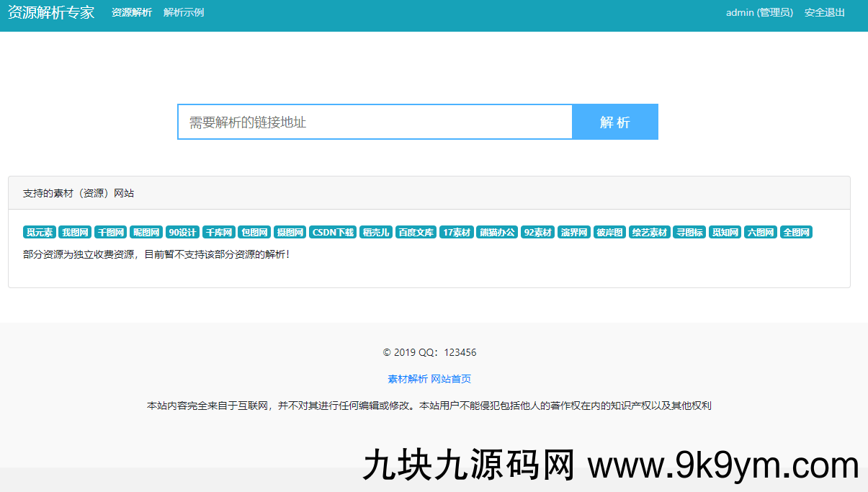This screenshot has width=868, height=492.
Task: Click the 解析 submit button
Action: (x=614, y=122)
